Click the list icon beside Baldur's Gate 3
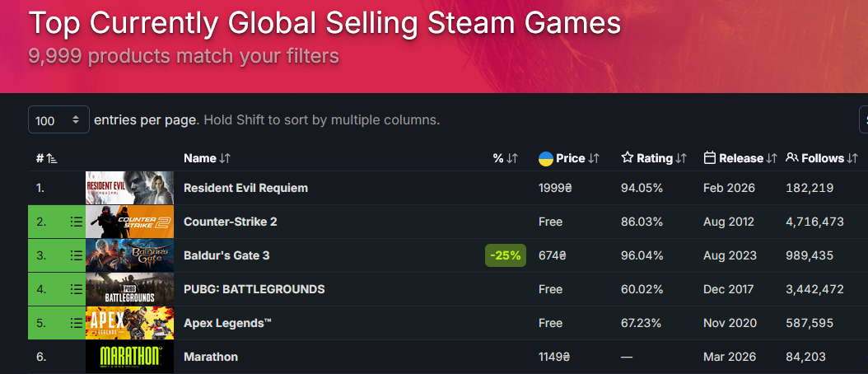868x374 pixels. (77, 255)
